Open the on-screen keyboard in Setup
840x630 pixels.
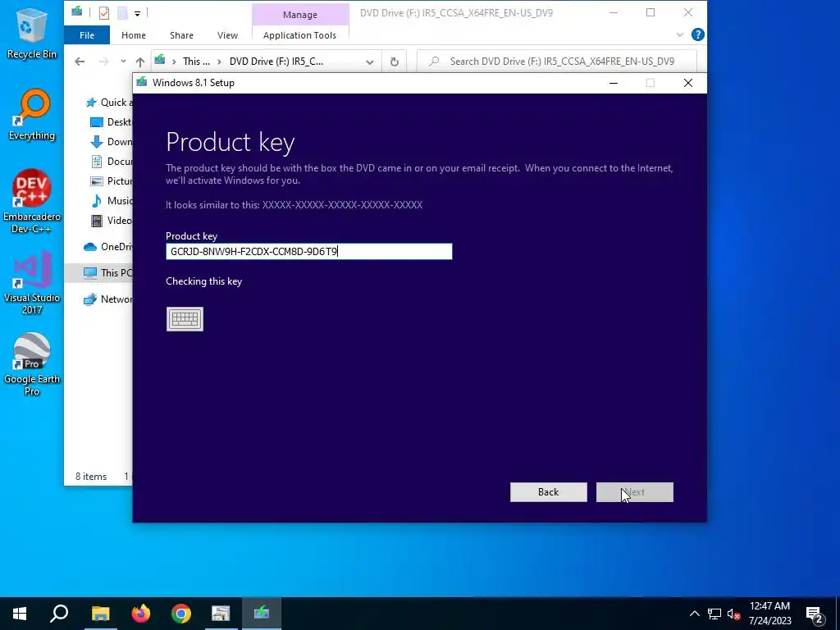click(x=185, y=319)
